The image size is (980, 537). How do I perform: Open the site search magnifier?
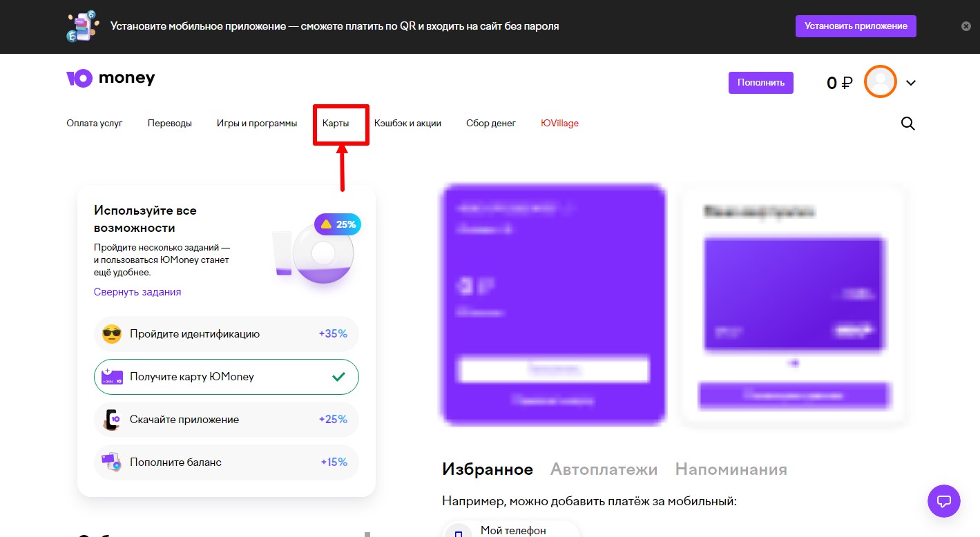click(908, 124)
